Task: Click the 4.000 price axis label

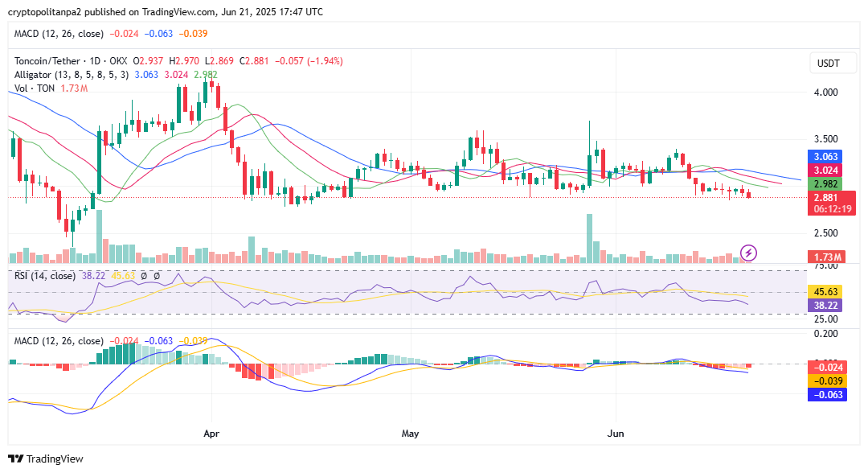Action: pyautogui.click(x=825, y=93)
